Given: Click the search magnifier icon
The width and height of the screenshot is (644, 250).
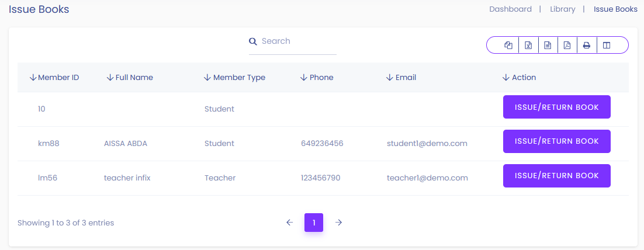Looking at the screenshot, I should coord(253,41).
